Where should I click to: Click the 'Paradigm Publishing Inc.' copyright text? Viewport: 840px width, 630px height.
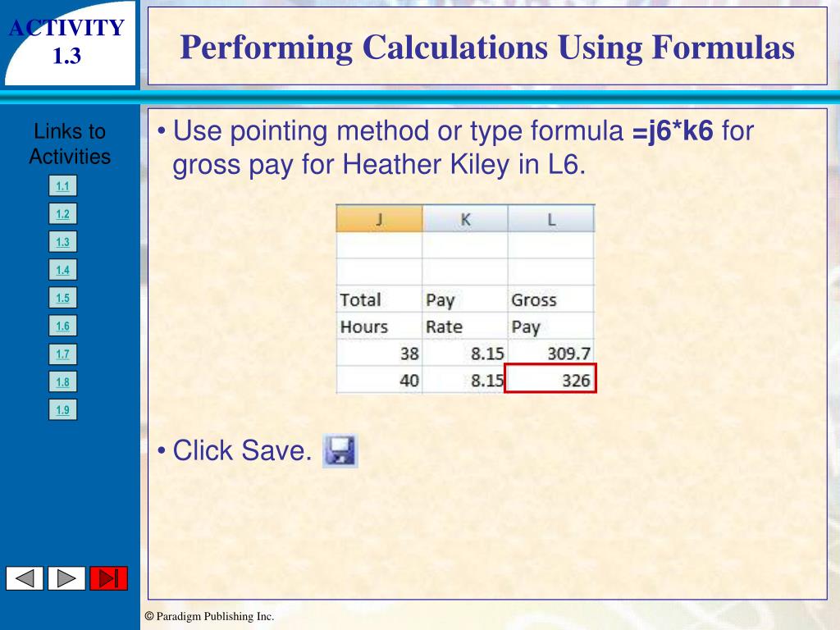tap(209, 616)
